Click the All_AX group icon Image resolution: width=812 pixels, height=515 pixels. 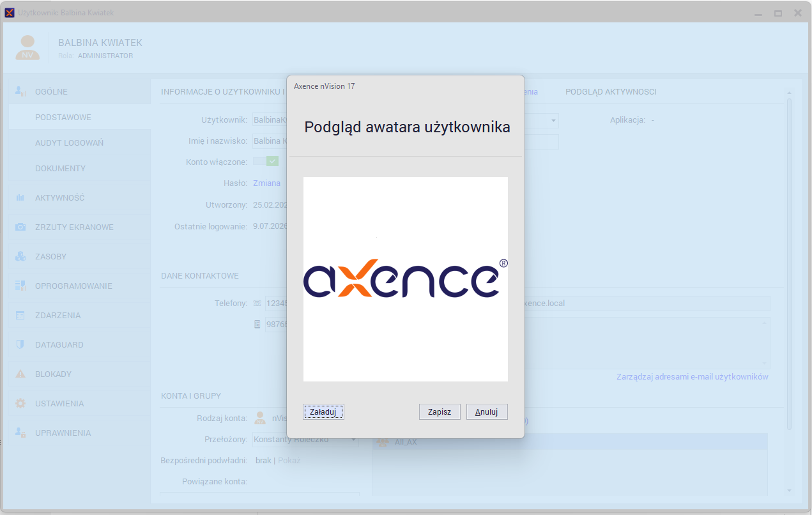coord(383,442)
